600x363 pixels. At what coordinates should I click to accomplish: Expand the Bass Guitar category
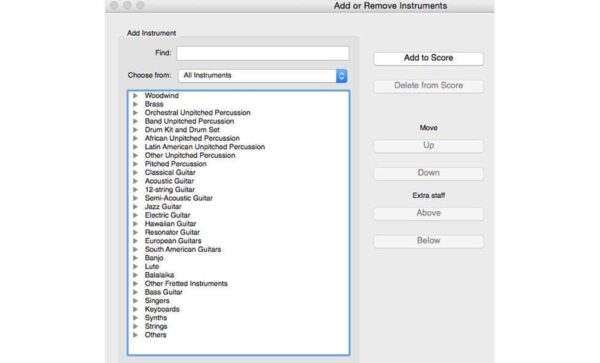(x=135, y=292)
